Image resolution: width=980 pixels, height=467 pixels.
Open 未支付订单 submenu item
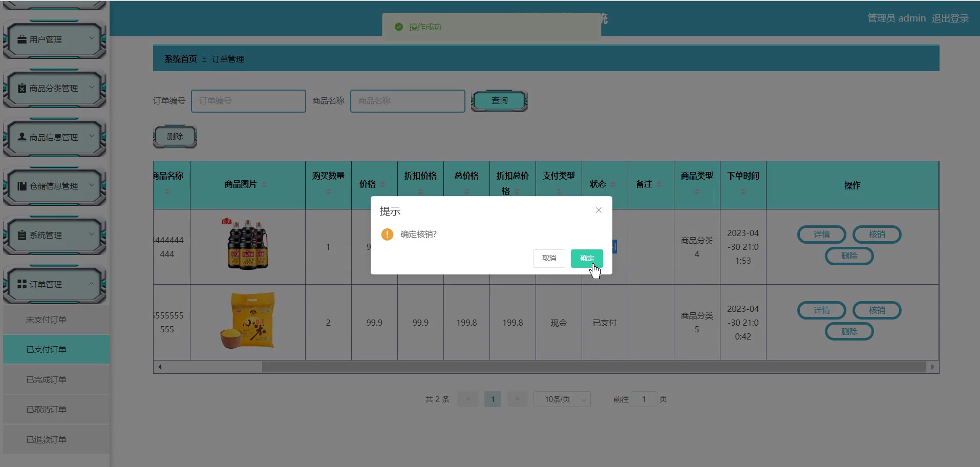point(56,320)
